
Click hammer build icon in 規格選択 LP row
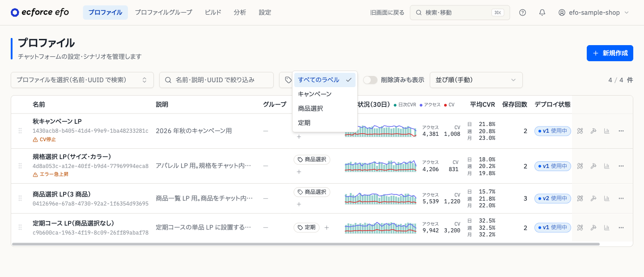(593, 166)
